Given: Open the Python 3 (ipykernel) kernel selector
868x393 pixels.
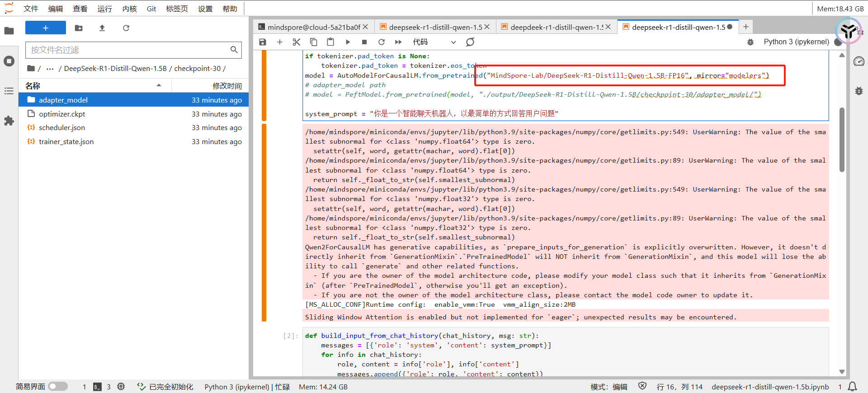Looking at the screenshot, I should click(x=796, y=42).
